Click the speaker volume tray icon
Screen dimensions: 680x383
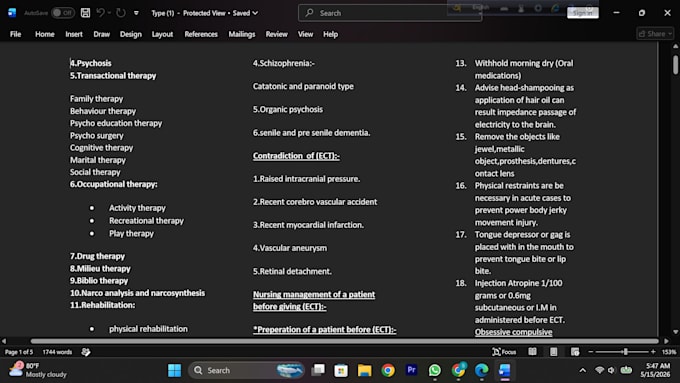pyautogui.click(x=611, y=370)
